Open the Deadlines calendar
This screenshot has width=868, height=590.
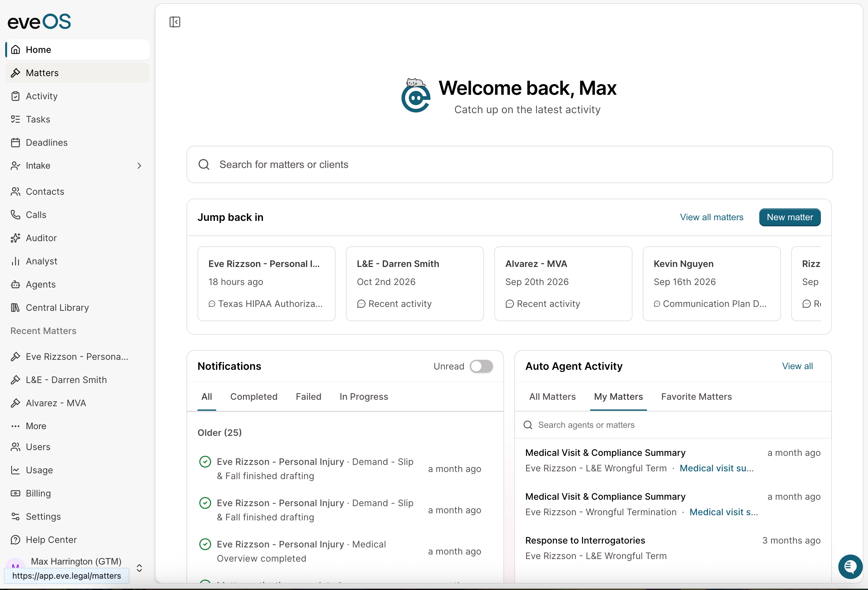point(77,143)
